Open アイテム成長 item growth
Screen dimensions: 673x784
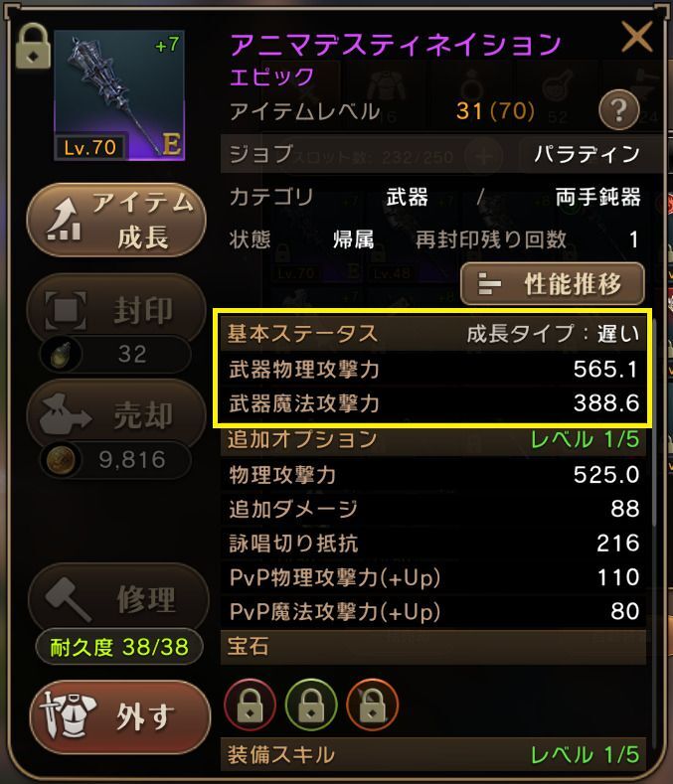pos(116,220)
